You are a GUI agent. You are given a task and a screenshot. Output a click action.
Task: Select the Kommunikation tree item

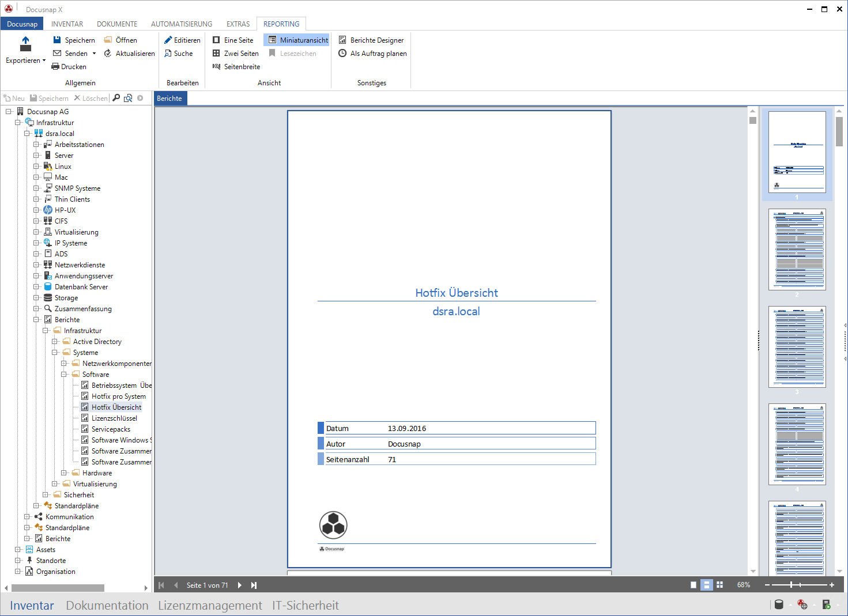69,517
